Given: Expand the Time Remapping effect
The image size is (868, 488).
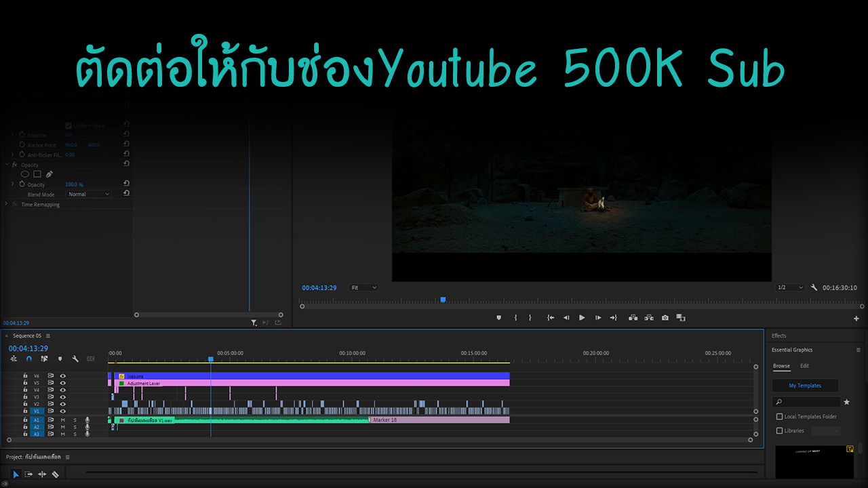Looking at the screenshot, I should pos(7,204).
